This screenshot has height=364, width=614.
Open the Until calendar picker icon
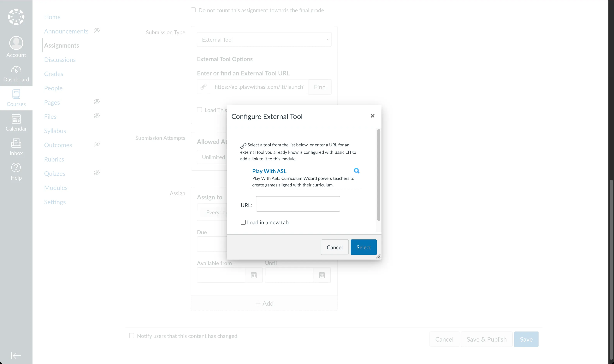pyautogui.click(x=322, y=275)
